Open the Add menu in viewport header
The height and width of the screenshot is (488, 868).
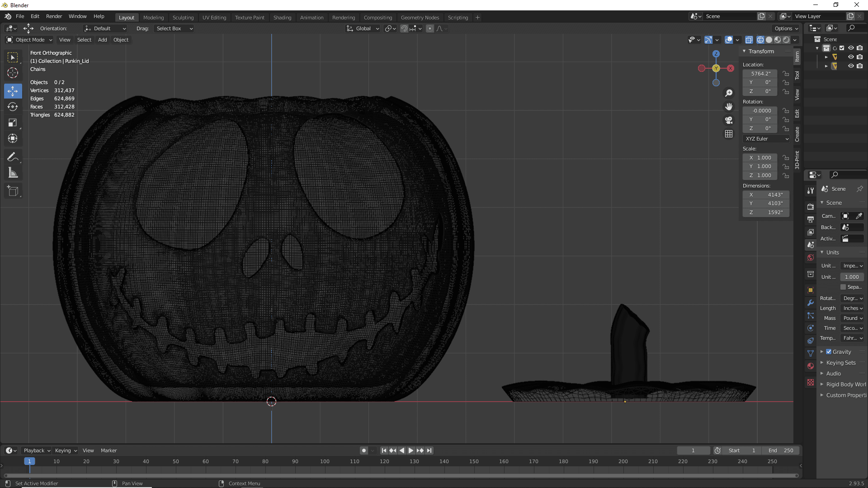pyautogui.click(x=103, y=40)
